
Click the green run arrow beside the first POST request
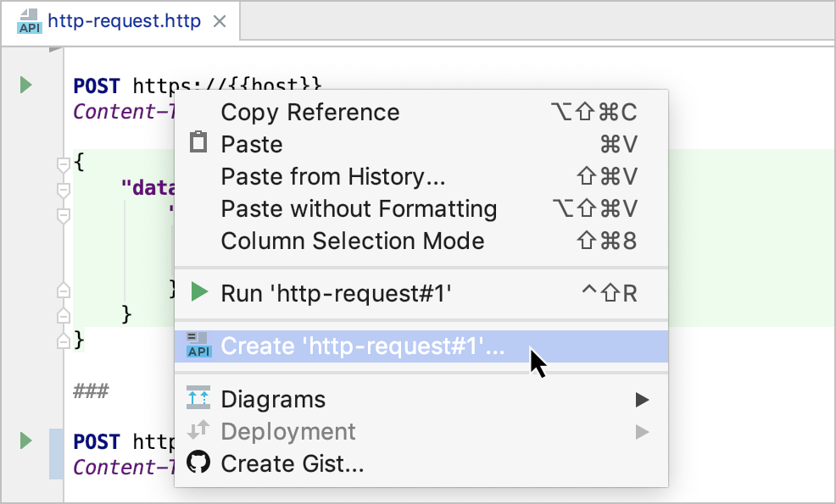[25, 85]
